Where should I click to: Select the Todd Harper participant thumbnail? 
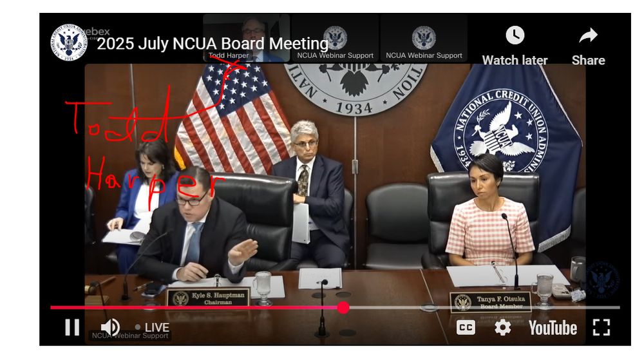247,38
